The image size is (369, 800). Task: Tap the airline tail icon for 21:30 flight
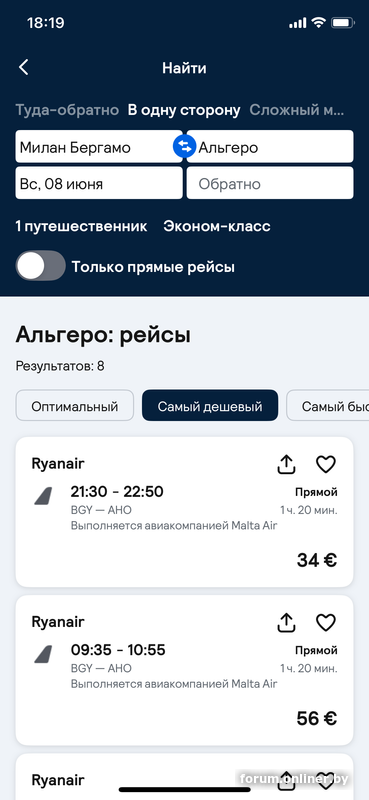click(43, 496)
